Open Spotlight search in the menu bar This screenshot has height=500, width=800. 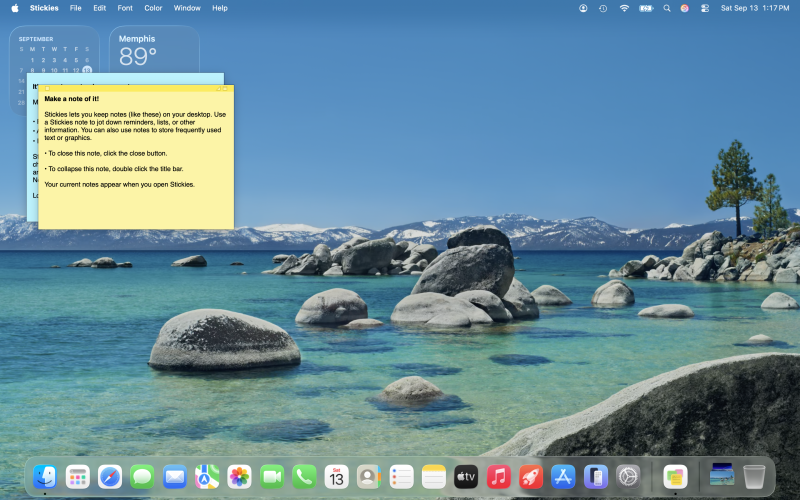click(x=667, y=8)
